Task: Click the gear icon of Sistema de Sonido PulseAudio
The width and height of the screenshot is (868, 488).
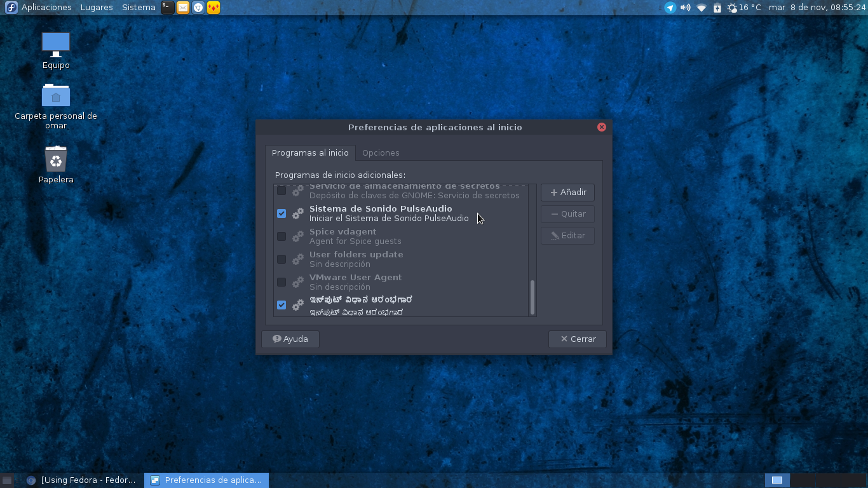Action: tap(298, 213)
